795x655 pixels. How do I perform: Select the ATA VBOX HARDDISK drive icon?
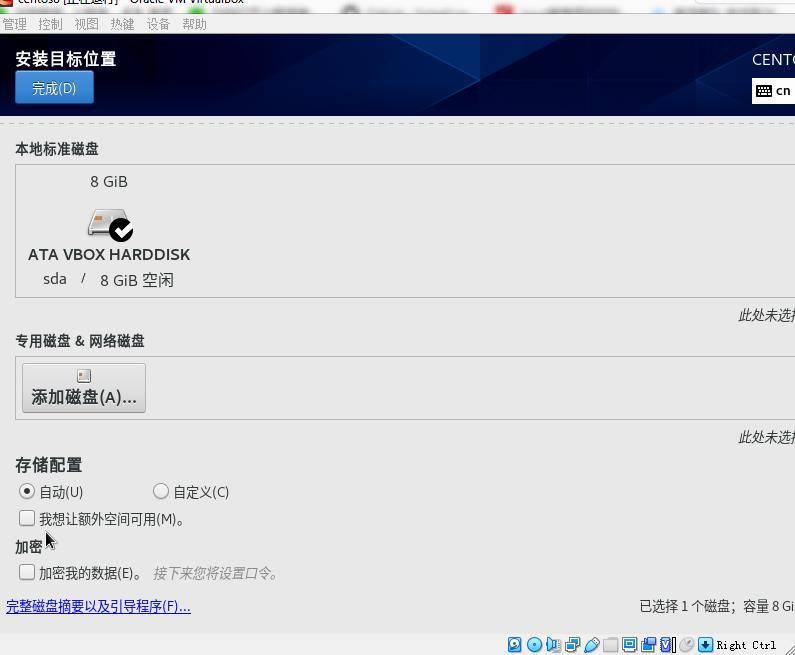pos(110,225)
